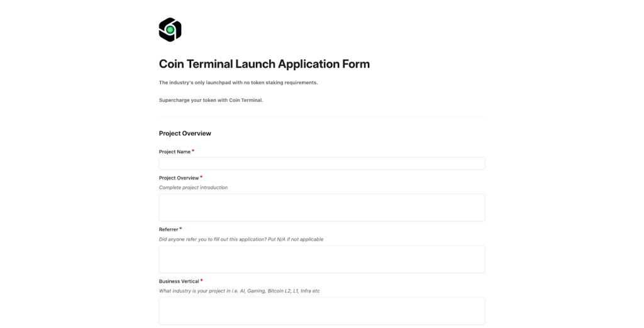Click the 'Supercharge your token' tagline text
The width and height of the screenshot is (644, 328).
tap(211, 100)
